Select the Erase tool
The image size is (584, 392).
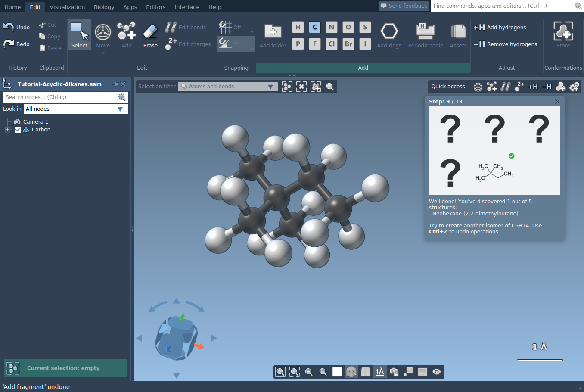150,35
